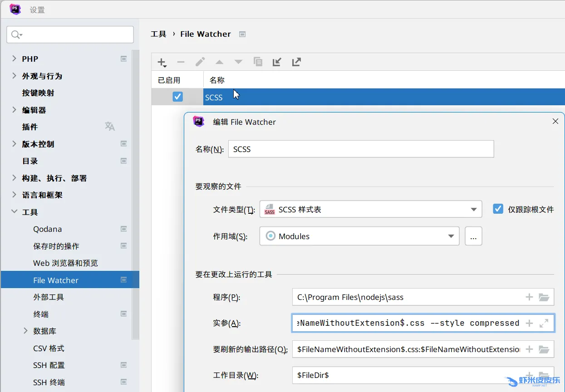Toggle the 仅跟踪根文件 checkbox
The height and width of the screenshot is (392, 565).
click(498, 209)
